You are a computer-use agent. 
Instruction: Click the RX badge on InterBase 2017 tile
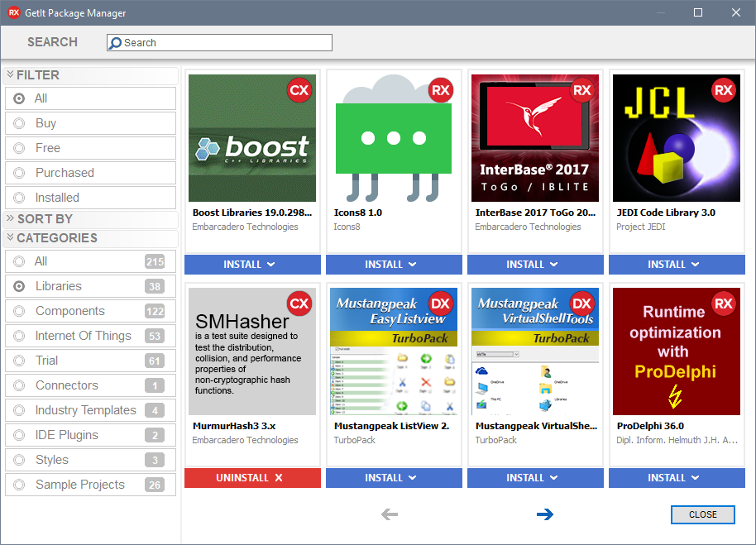[x=582, y=90]
